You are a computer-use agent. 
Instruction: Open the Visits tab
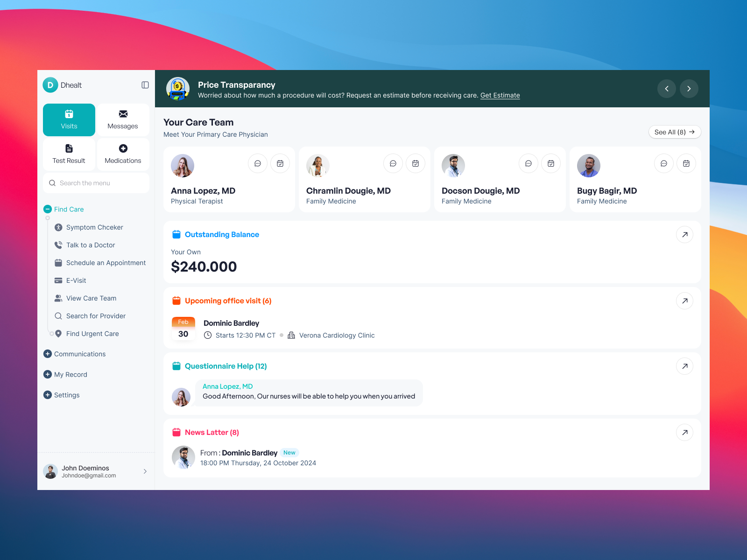[69, 120]
